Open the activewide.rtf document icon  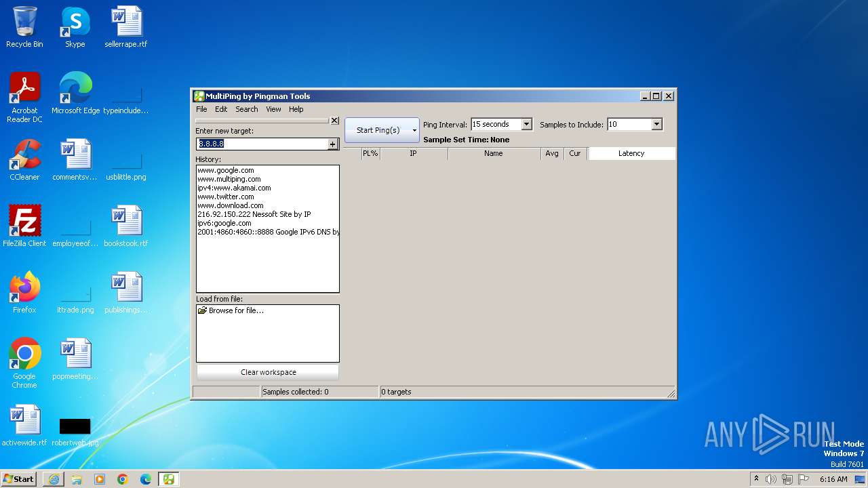[24, 426]
